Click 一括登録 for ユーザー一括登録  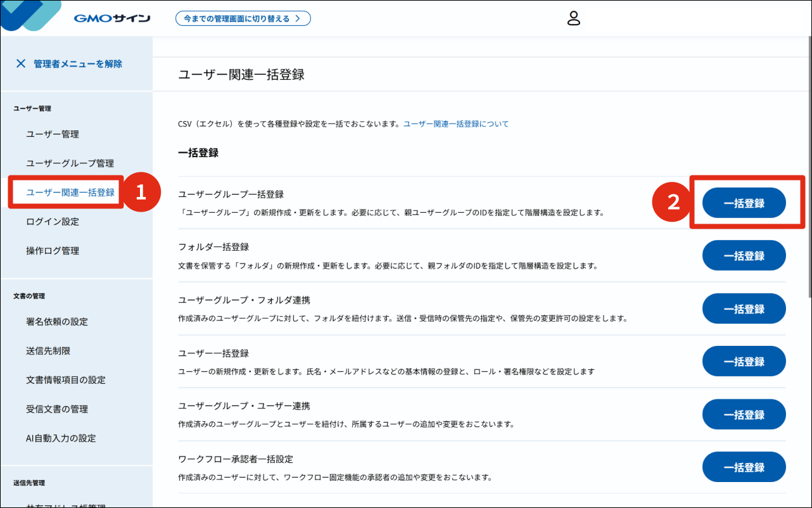point(744,361)
